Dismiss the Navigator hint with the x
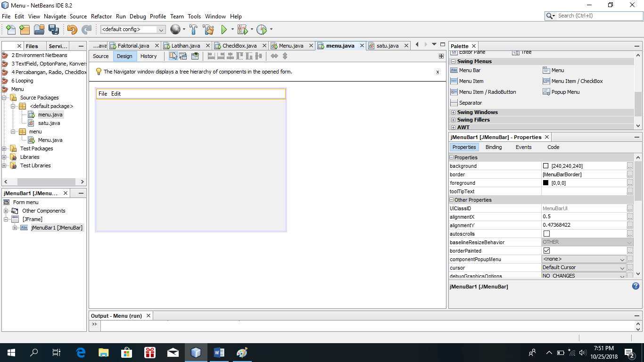 438,72
